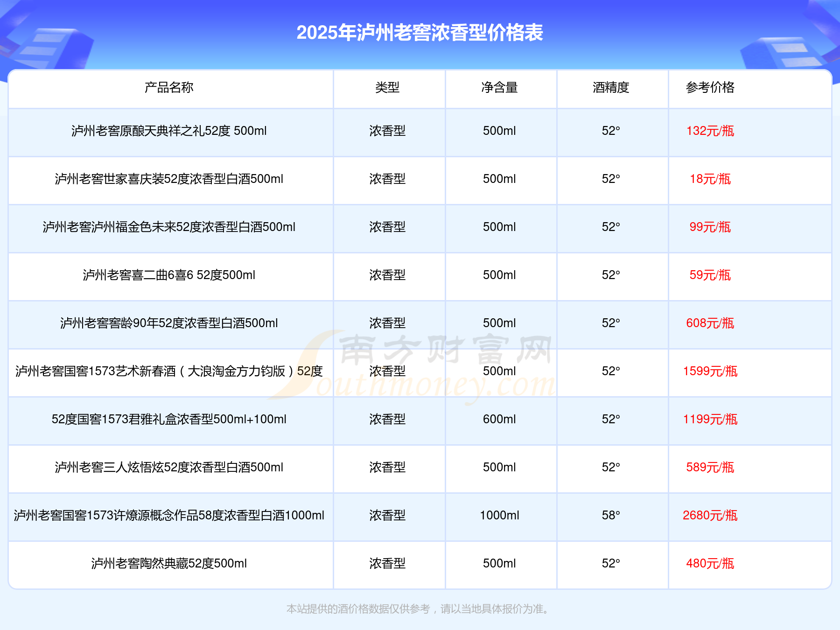Click 52° in the 君雅礼盒 row
This screenshot has width=840, height=630.
click(x=611, y=419)
